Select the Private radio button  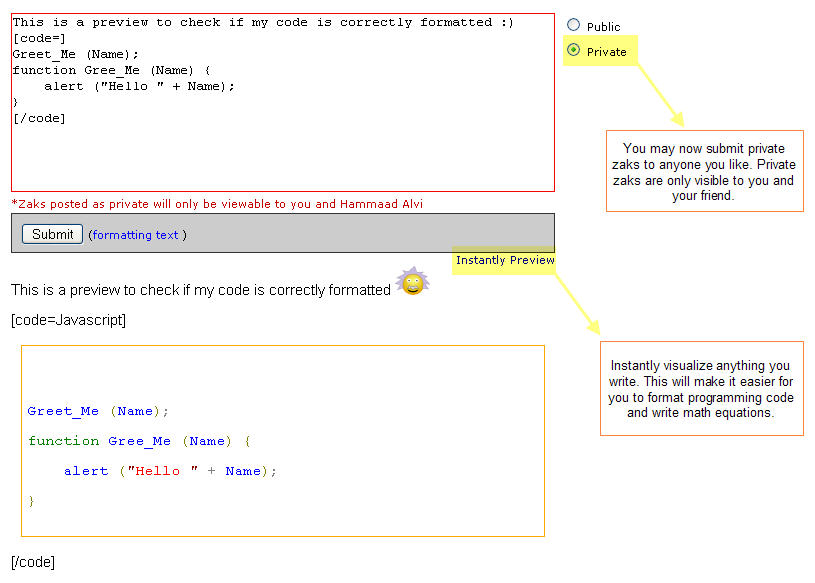click(573, 50)
